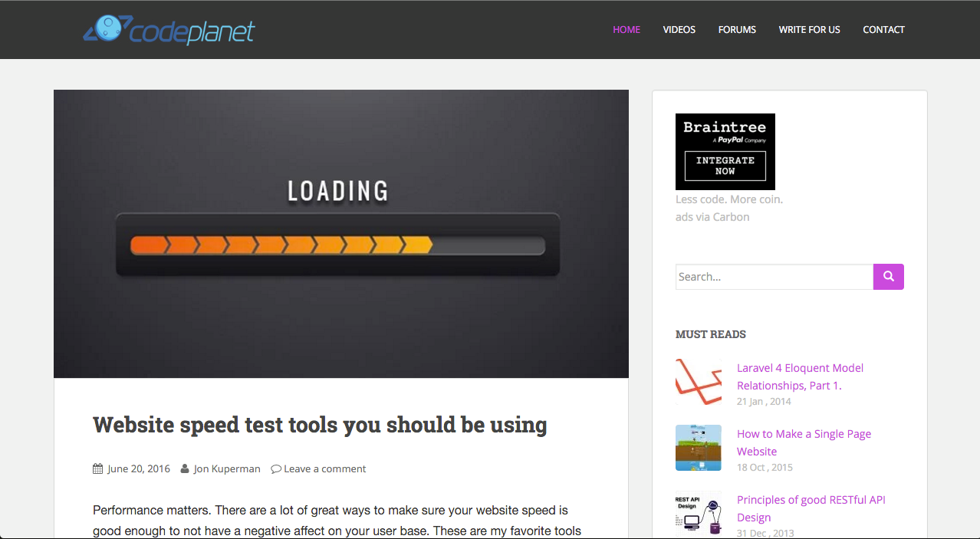
Task: Open the Laravel logo thumbnail
Action: point(699,382)
